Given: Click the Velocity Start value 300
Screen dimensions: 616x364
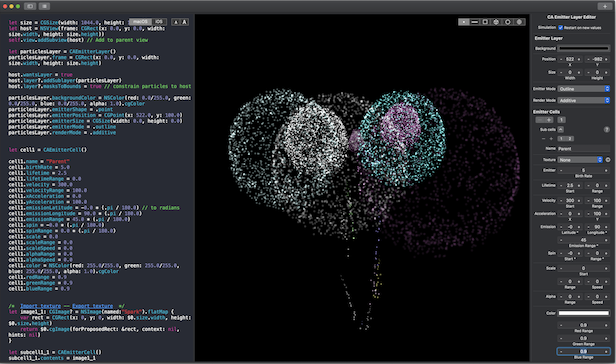Looking at the screenshot, I should 570,201.
